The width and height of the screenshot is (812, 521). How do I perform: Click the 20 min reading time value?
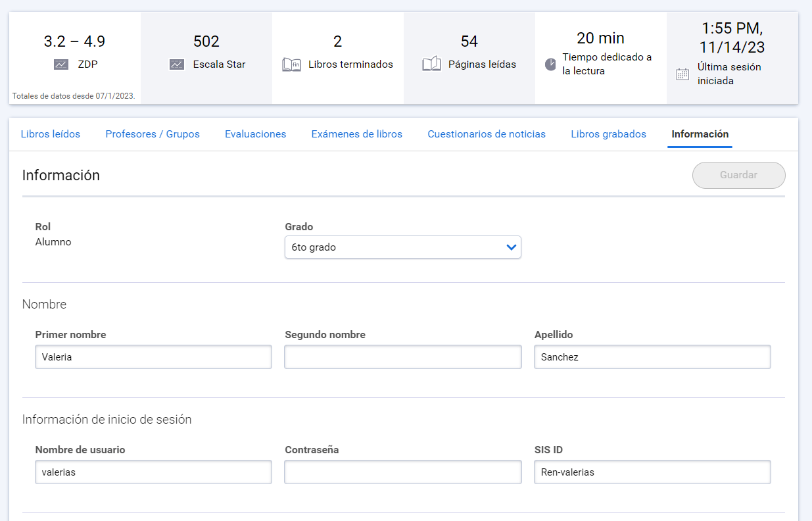pyautogui.click(x=600, y=37)
